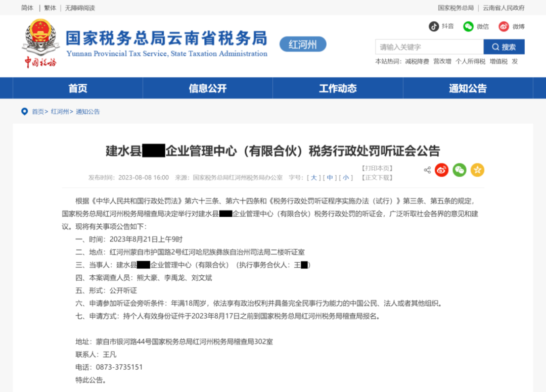Image resolution: width=546 pixels, height=392 pixels.
Task: Open the 红河州 region selector
Action: point(303,44)
